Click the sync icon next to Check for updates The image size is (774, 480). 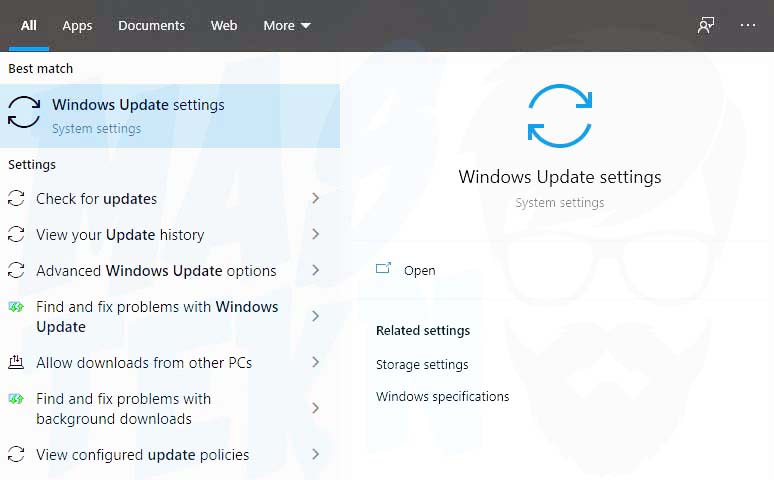(16, 199)
